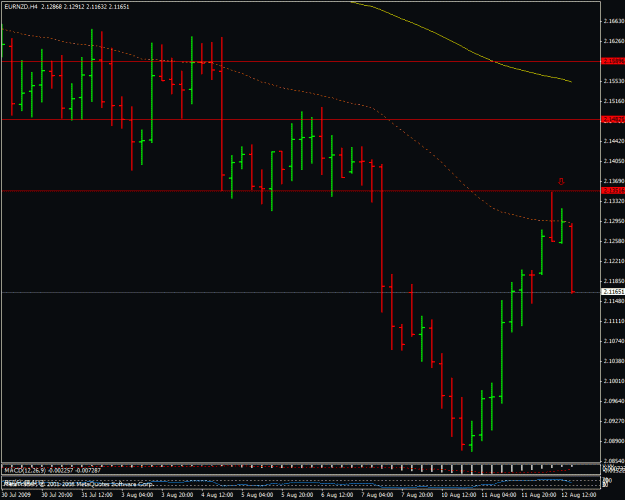Click the 3 Aug 04:00 time label
The image size is (625, 500).
point(137,495)
